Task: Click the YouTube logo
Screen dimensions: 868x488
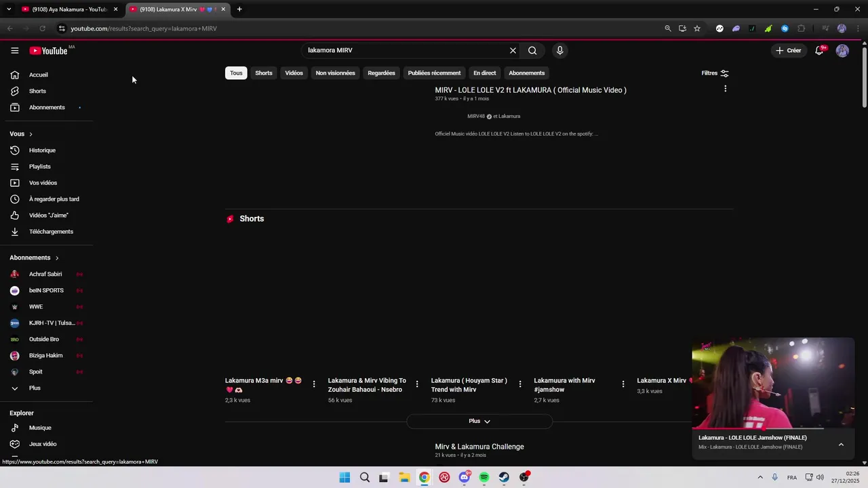Action: [x=49, y=51]
